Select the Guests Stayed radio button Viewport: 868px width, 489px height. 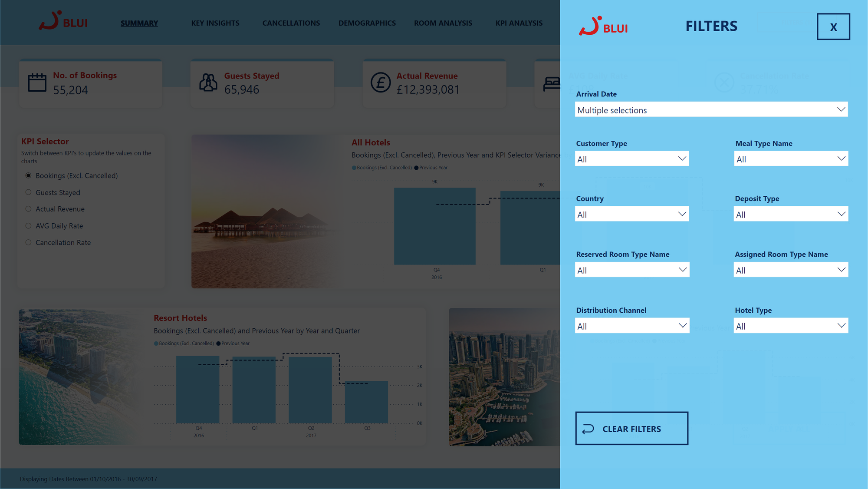[28, 192]
